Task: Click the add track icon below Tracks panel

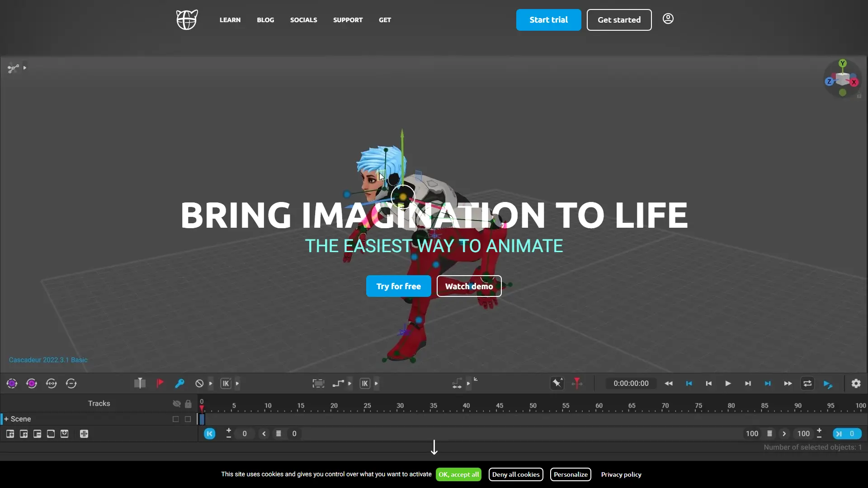Action: click(10, 433)
